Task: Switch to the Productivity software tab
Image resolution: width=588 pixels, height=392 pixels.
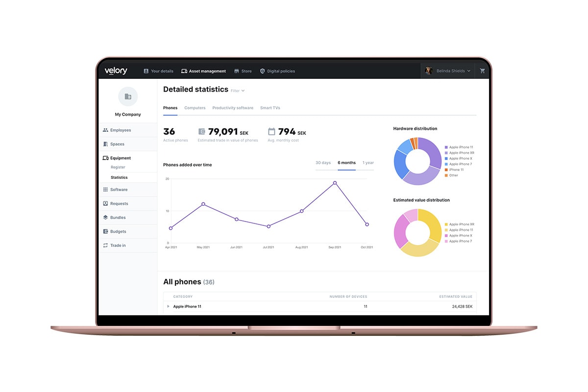Action: click(233, 108)
